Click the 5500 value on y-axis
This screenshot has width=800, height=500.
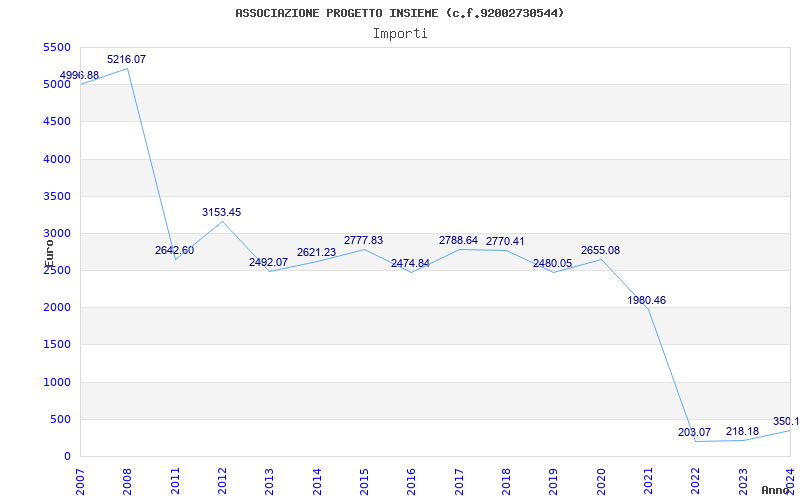(57, 48)
